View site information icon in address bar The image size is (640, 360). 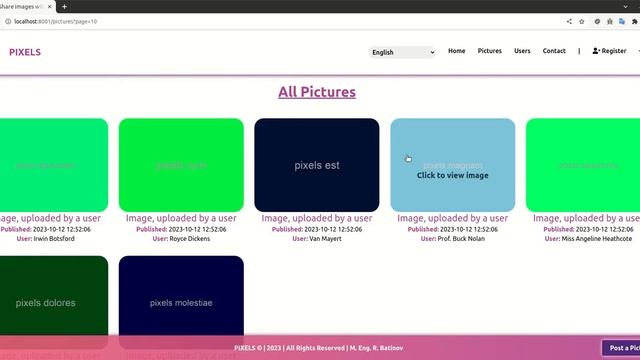pos(8,22)
